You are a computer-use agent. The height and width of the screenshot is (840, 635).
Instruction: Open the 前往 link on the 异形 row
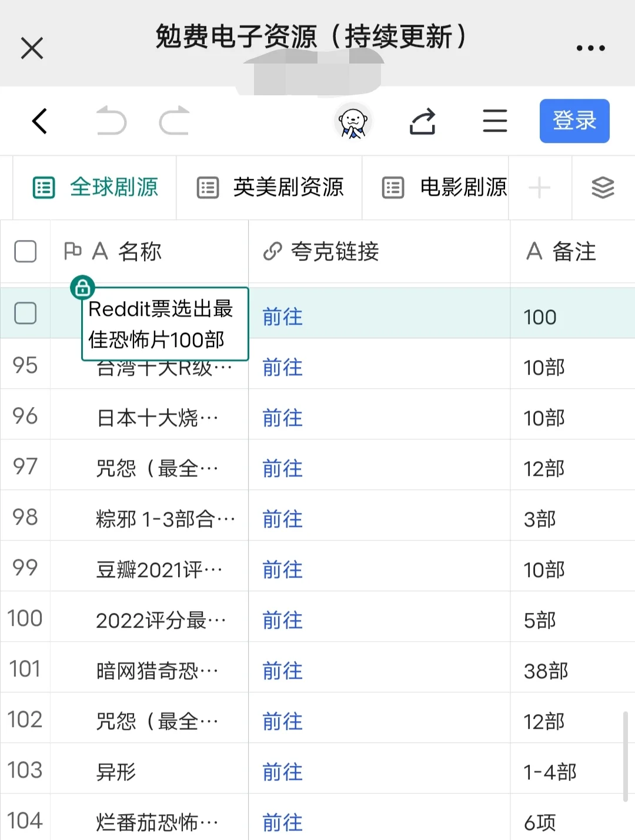pyautogui.click(x=281, y=772)
